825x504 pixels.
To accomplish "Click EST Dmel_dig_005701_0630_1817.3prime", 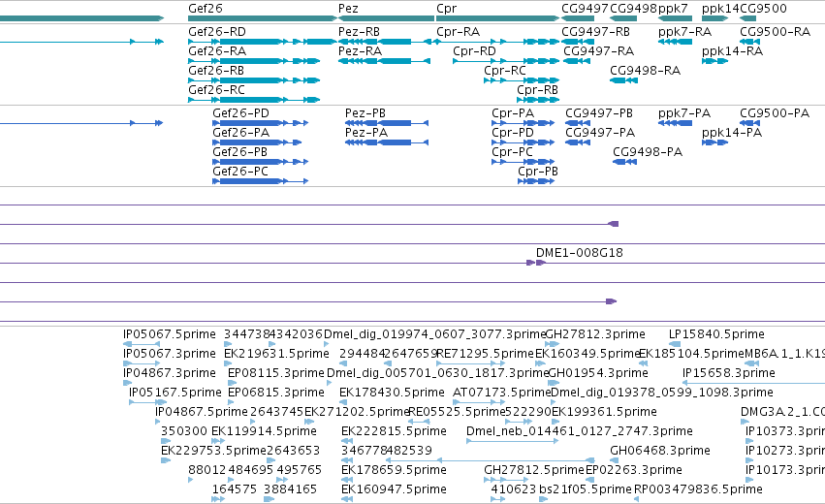I will pos(438,373).
